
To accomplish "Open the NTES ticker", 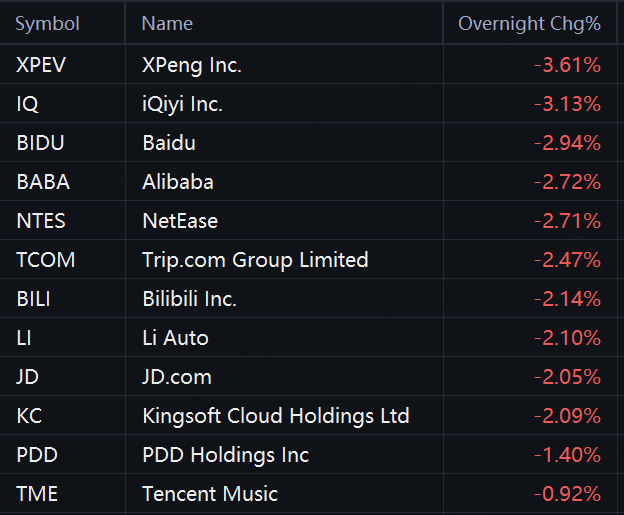I will click(41, 221).
